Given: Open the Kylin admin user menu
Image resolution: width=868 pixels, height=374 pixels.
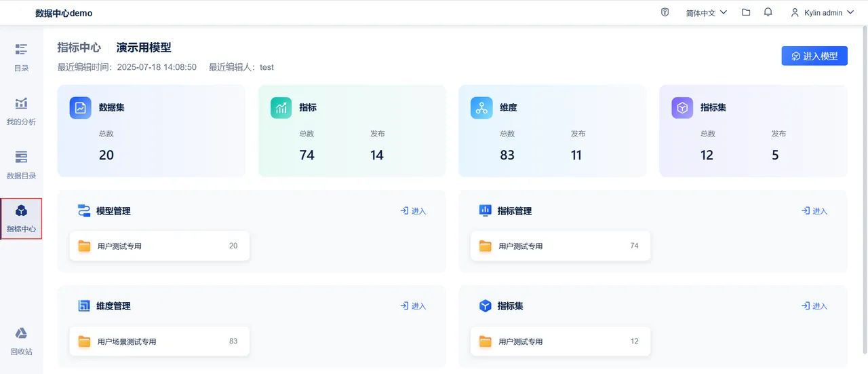Looking at the screenshot, I should pyautogui.click(x=822, y=12).
